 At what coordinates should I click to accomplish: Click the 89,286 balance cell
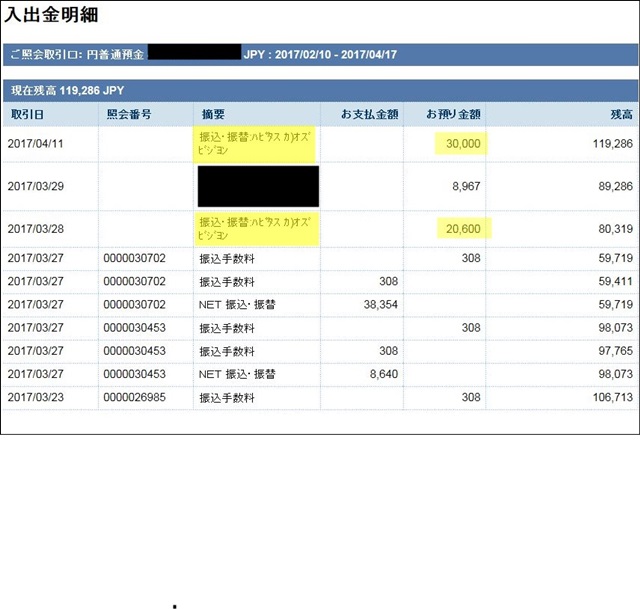[616, 186]
